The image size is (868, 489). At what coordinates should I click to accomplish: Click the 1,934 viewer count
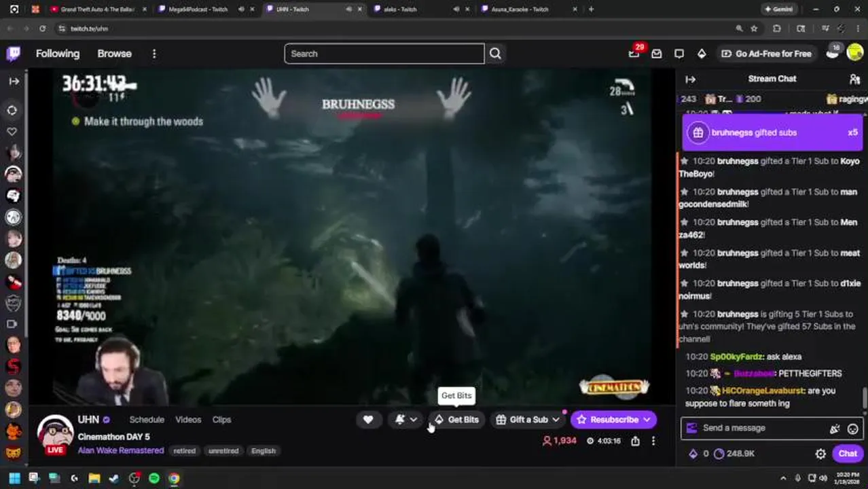pyautogui.click(x=559, y=441)
